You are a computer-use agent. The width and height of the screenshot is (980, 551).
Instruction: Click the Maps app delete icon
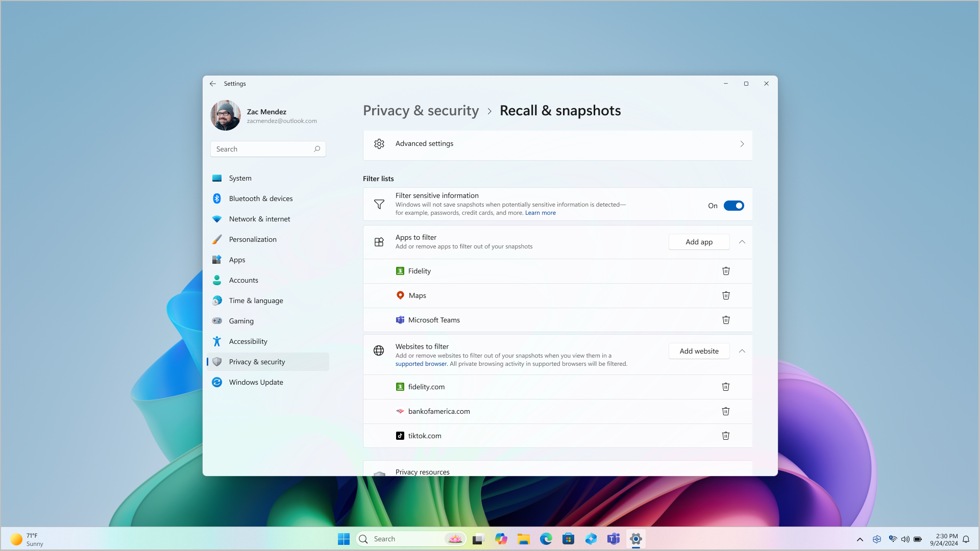pos(726,295)
